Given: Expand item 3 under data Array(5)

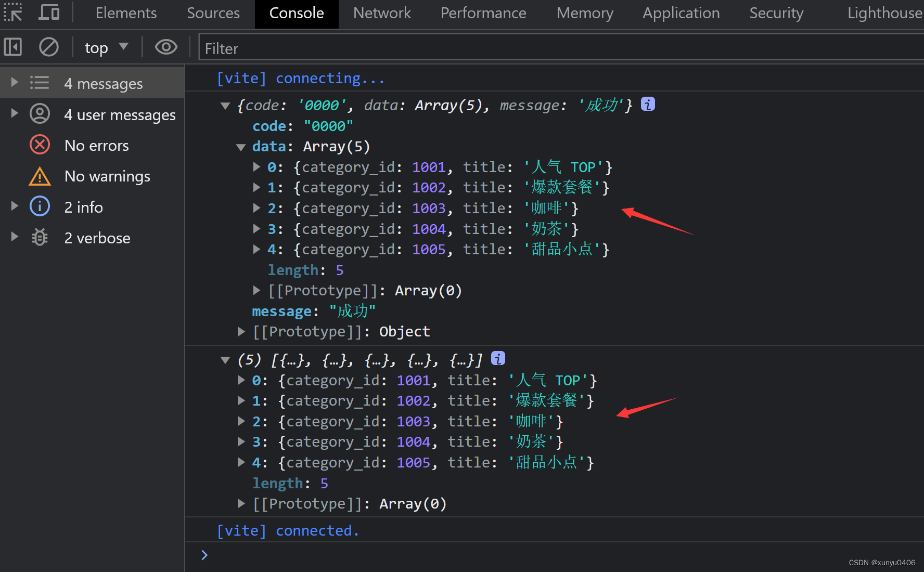Looking at the screenshot, I should (256, 228).
